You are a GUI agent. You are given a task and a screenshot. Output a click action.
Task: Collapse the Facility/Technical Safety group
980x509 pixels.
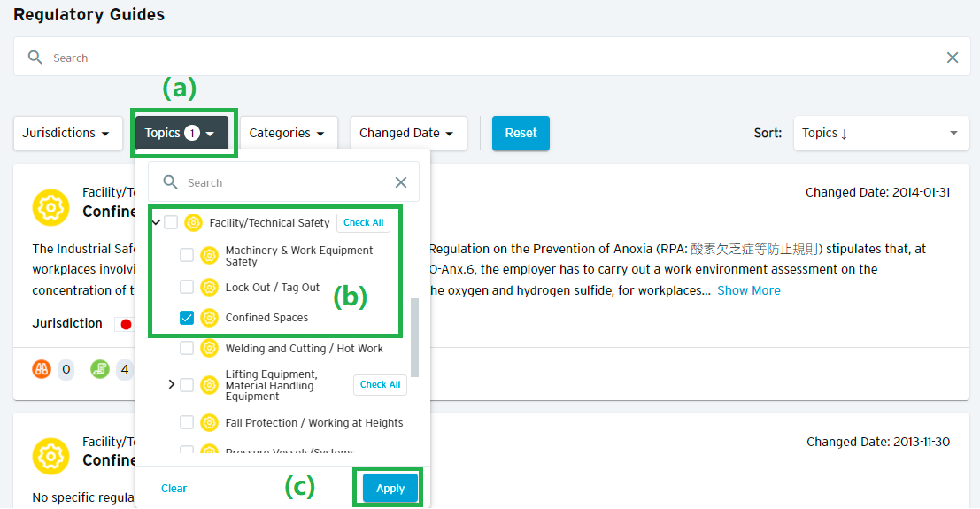[x=156, y=222]
